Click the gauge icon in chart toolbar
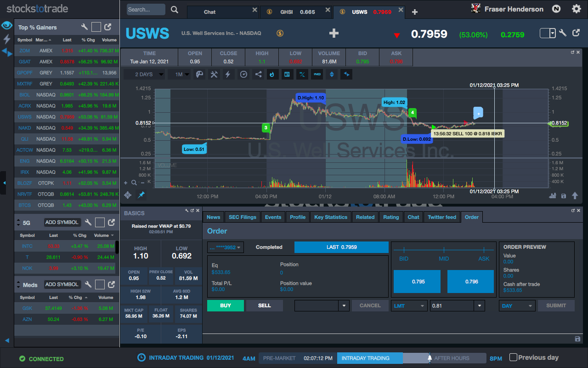The width and height of the screenshot is (588, 368). 244,74
